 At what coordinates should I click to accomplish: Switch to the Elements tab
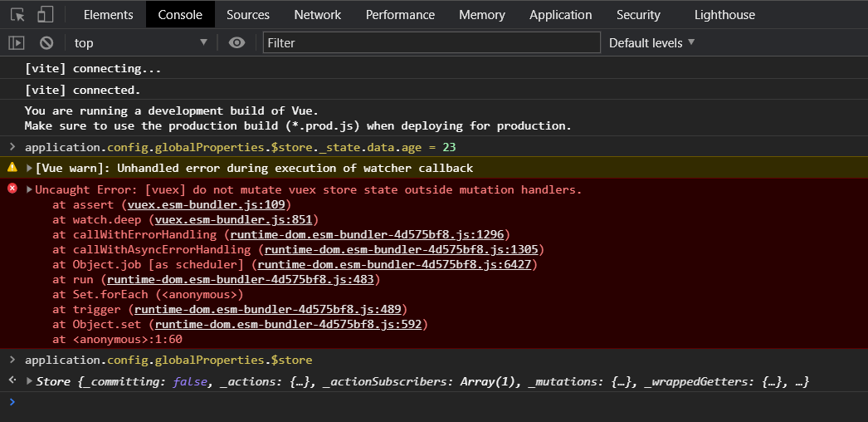pos(109,15)
